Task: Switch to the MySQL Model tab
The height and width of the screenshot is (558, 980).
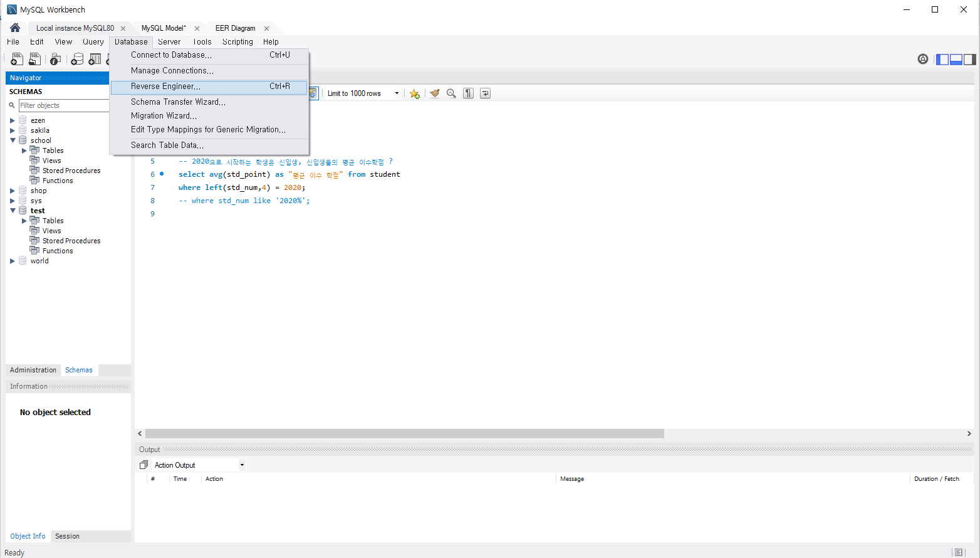Action: pos(164,28)
